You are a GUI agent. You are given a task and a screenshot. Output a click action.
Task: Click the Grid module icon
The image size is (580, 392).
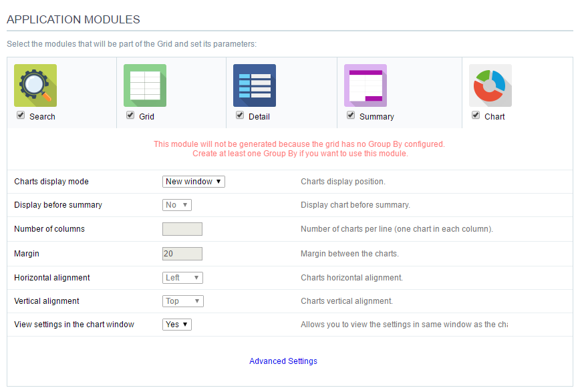coord(144,85)
